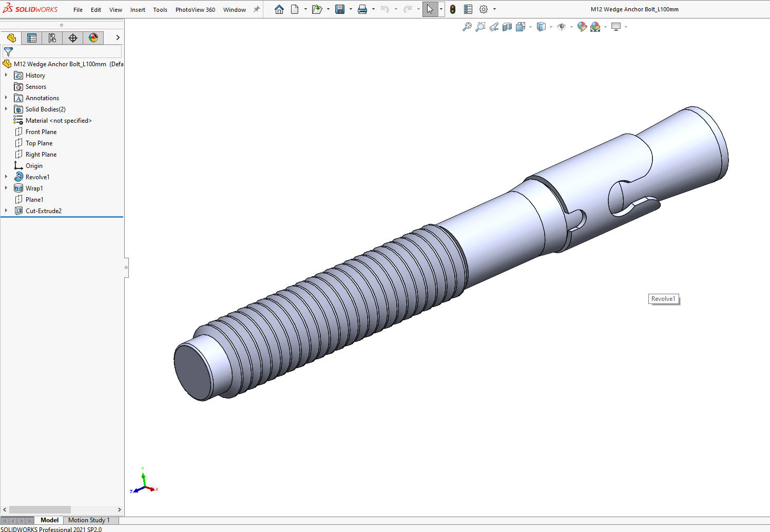Switch to FeatureManager design tree tab

(x=11, y=37)
